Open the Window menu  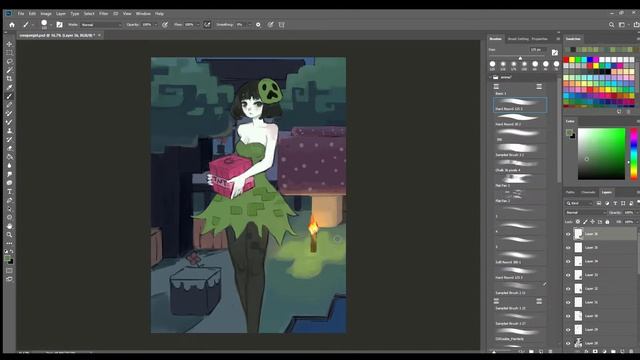point(143,13)
